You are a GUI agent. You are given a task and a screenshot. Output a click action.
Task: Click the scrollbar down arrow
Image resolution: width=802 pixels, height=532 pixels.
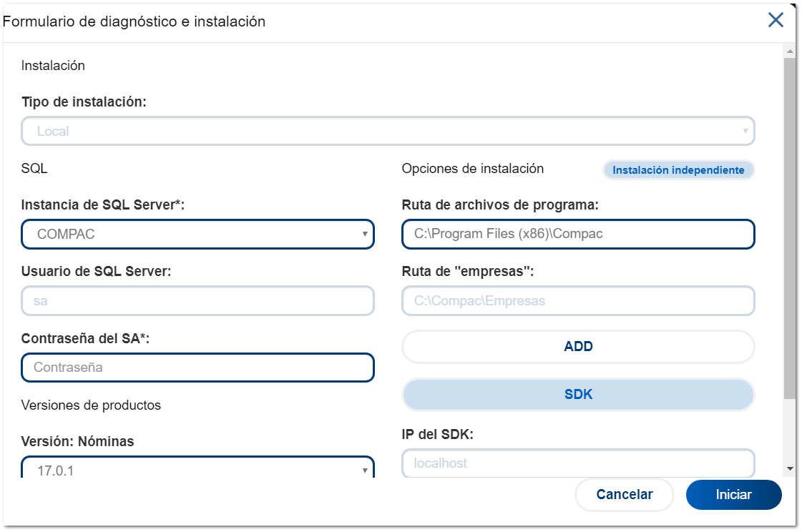[790, 468]
